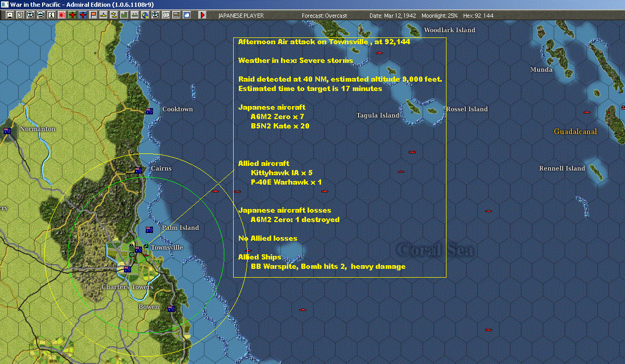625x364 pixels.
Task: Click the grey ship silhouette toolbar icon
Action: tap(135, 15)
